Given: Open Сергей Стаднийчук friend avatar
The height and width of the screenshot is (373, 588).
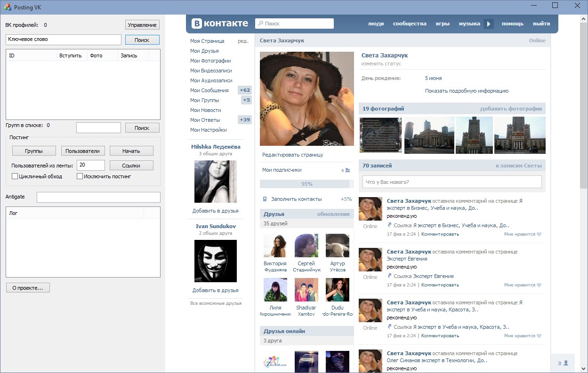Looking at the screenshot, I should [x=306, y=246].
